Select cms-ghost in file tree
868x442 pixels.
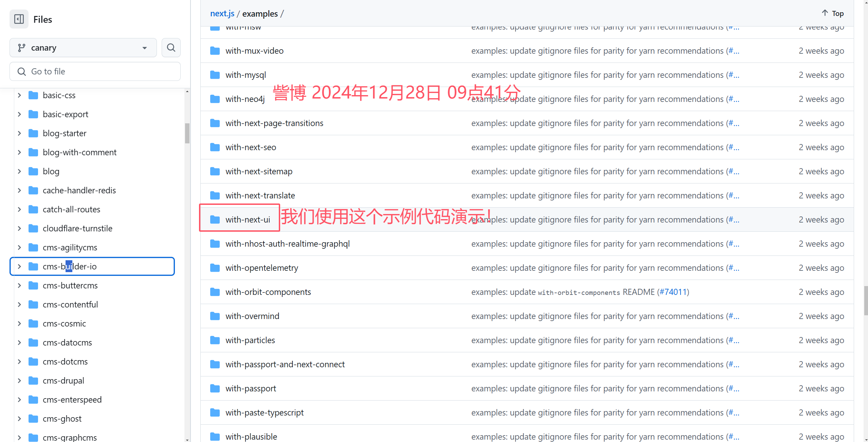click(x=62, y=419)
